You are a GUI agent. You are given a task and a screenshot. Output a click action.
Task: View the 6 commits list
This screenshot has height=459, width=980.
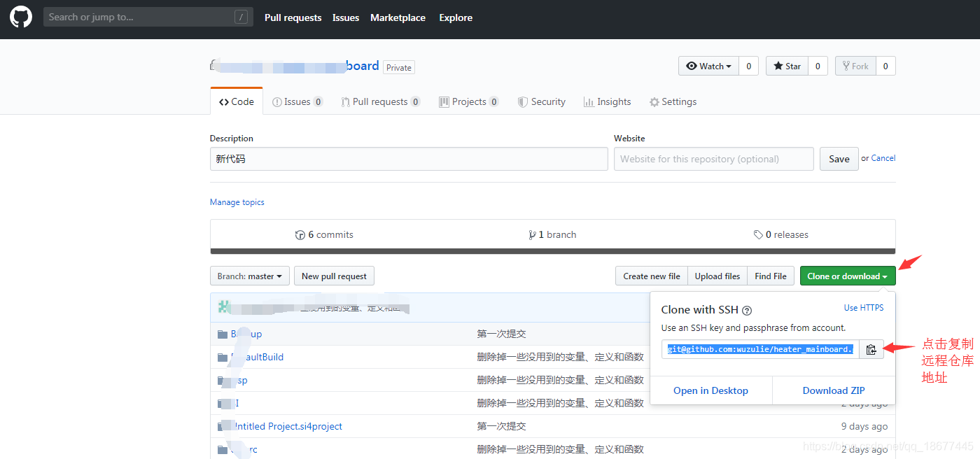tap(324, 235)
